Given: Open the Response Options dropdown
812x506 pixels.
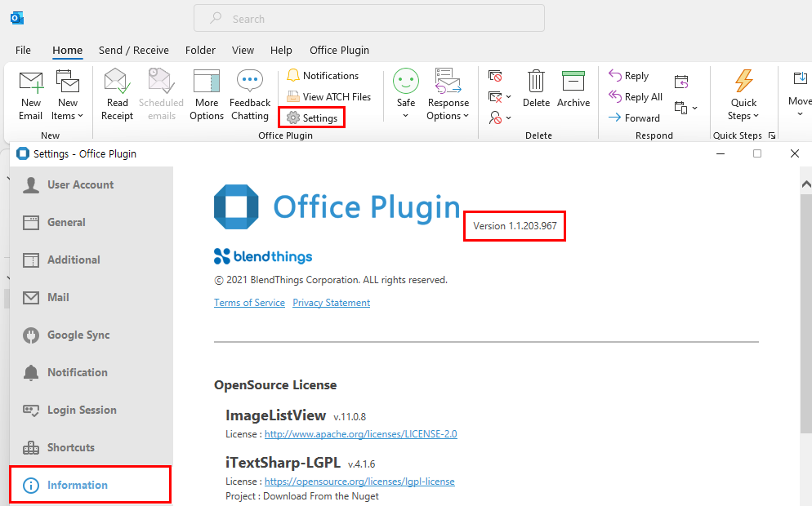Looking at the screenshot, I should pyautogui.click(x=448, y=95).
